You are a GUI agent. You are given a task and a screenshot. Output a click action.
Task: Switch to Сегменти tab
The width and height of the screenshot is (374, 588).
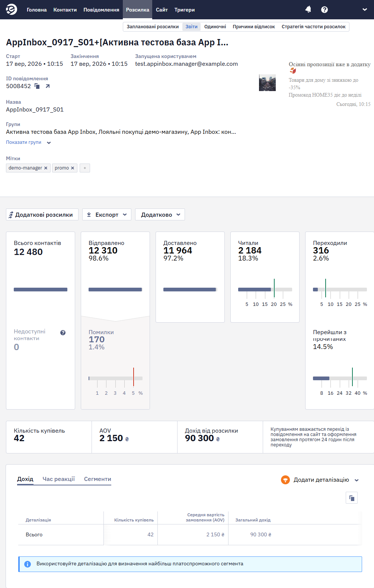coord(98,479)
